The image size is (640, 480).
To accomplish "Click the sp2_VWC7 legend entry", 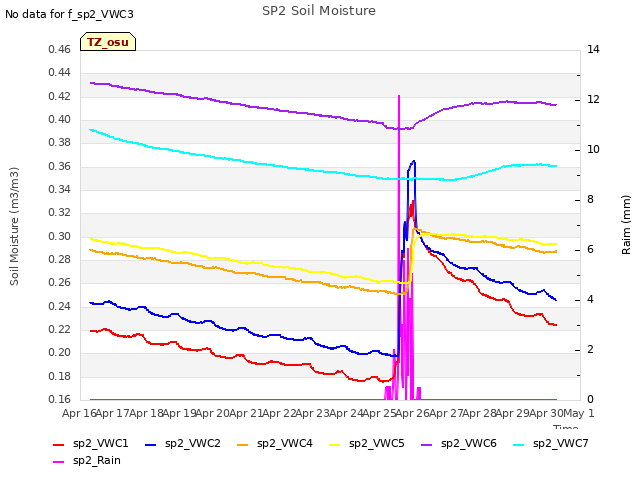I will point(551,443).
